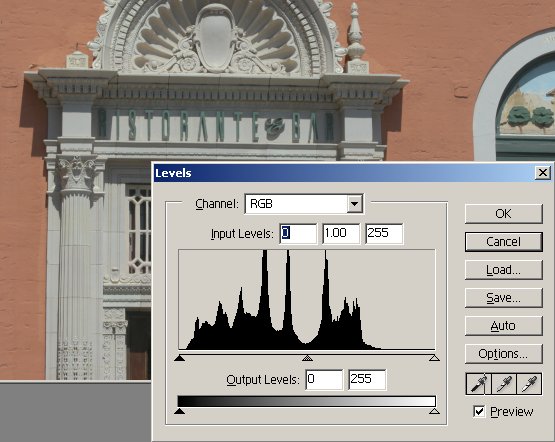555x442 pixels.
Task: Click the black input slider triangle
Action: pos(179,358)
